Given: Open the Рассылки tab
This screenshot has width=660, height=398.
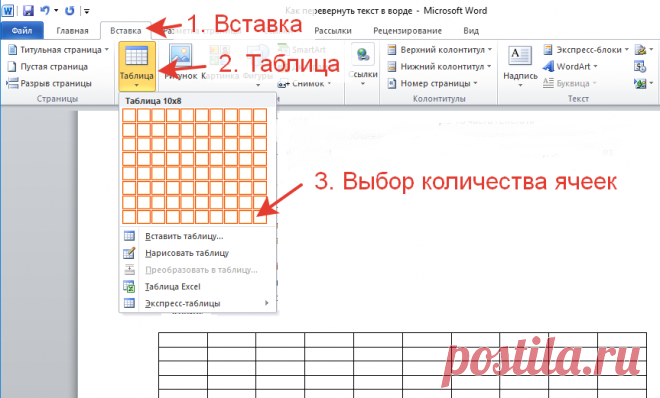Looking at the screenshot, I should point(333,31).
